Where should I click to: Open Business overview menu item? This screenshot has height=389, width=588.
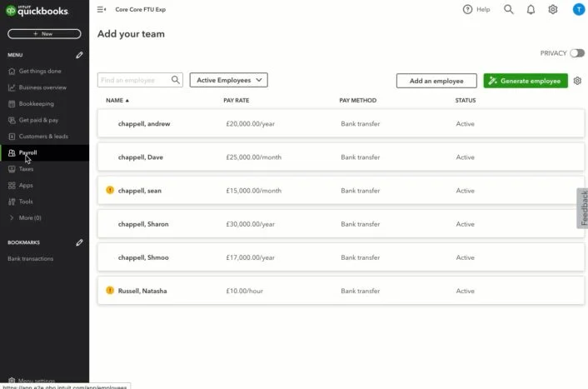click(44, 87)
